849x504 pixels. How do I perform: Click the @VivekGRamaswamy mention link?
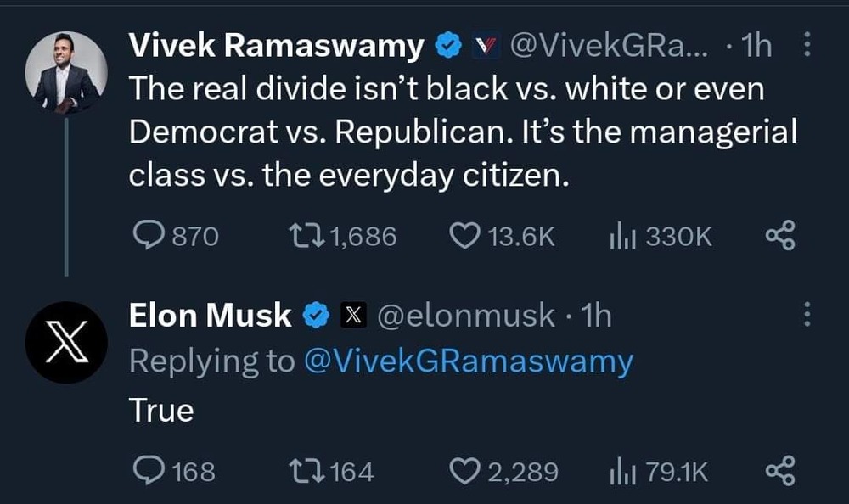pos(468,361)
